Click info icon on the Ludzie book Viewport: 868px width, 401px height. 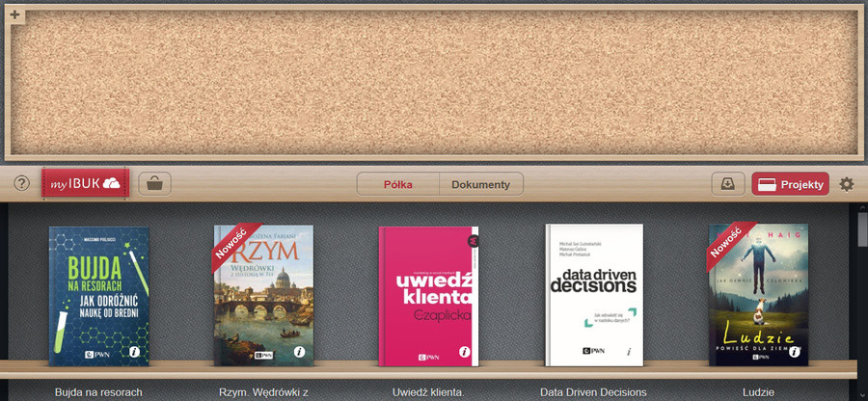point(795,353)
